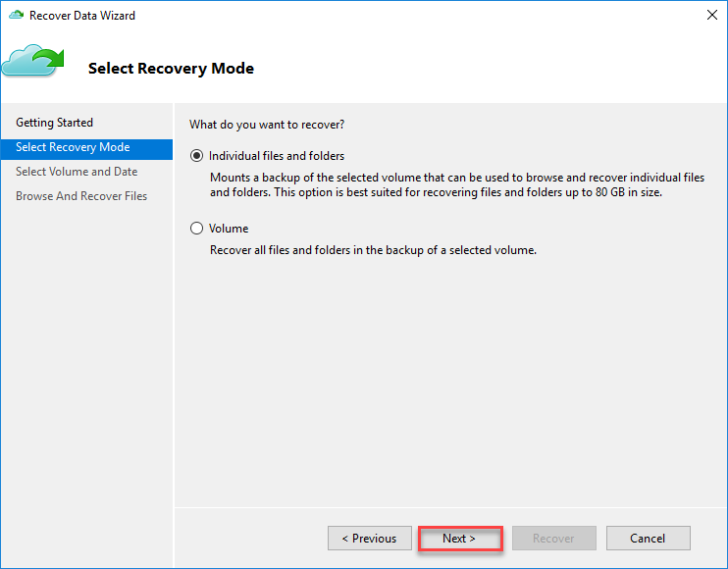This screenshot has width=728, height=569.
Task: Click the greyed-out Recover button
Action: [553, 539]
